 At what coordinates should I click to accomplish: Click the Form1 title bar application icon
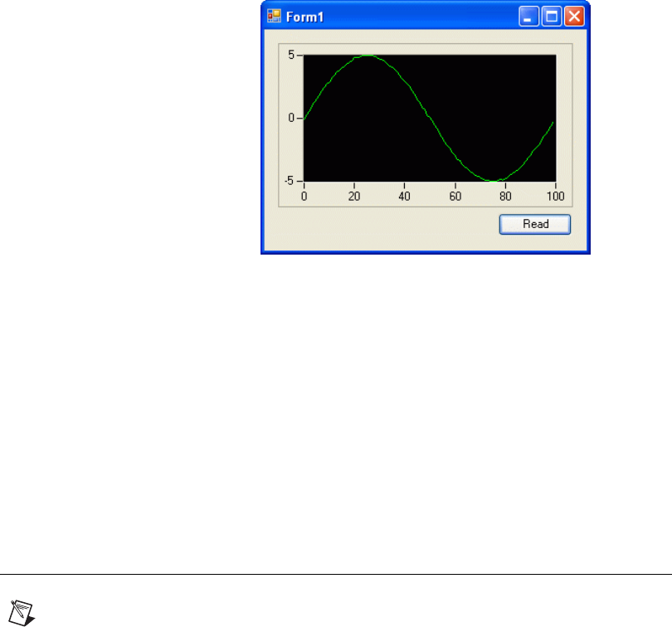[274, 17]
